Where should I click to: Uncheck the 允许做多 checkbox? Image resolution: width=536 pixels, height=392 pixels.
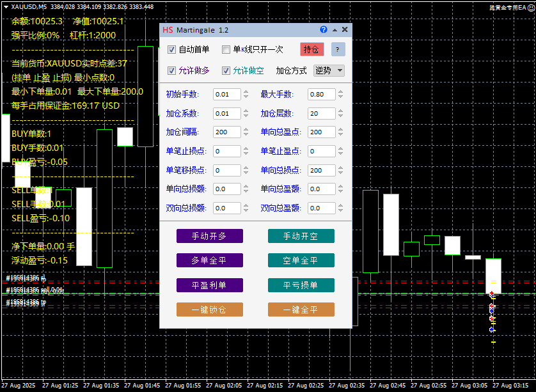(x=171, y=71)
